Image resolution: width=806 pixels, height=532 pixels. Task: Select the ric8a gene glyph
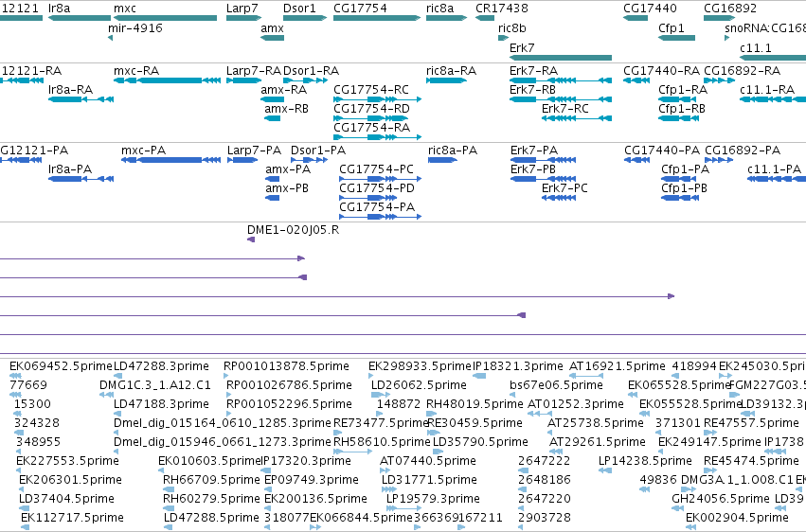click(446, 18)
